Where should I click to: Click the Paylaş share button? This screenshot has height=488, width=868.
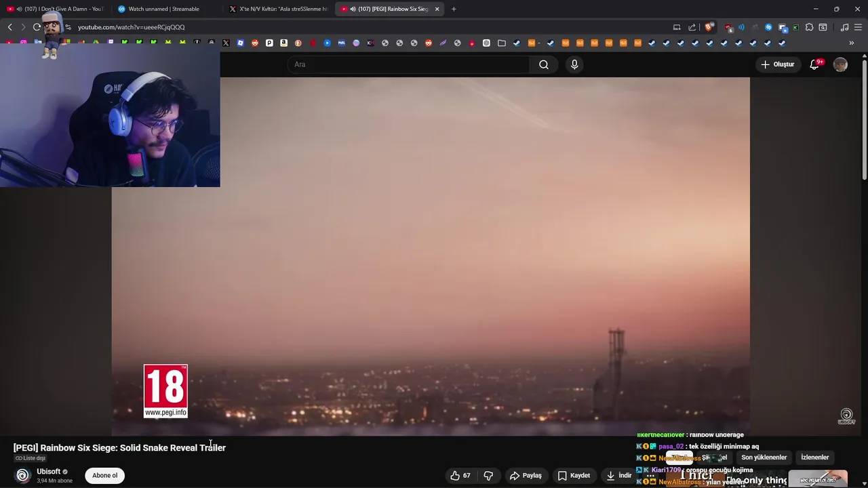pyautogui.click(x=526, y=475)
